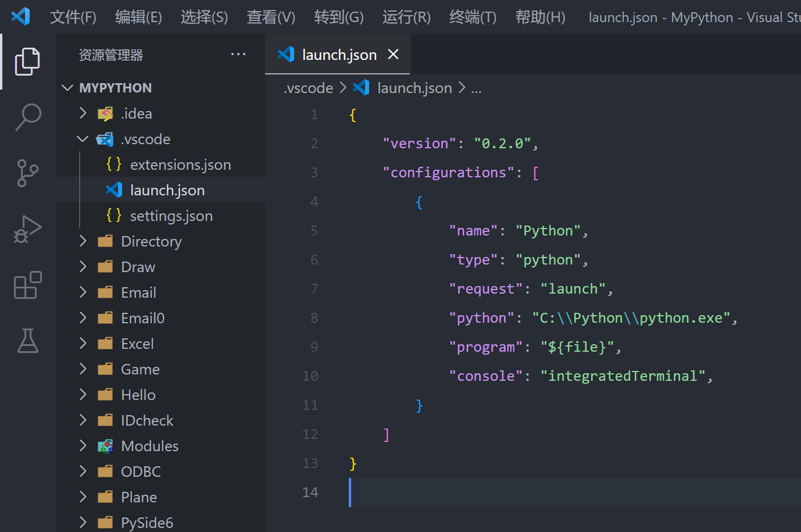The image size is (801, 532).
Task: Click the .idea folder icon
Action: click(105, 113)
